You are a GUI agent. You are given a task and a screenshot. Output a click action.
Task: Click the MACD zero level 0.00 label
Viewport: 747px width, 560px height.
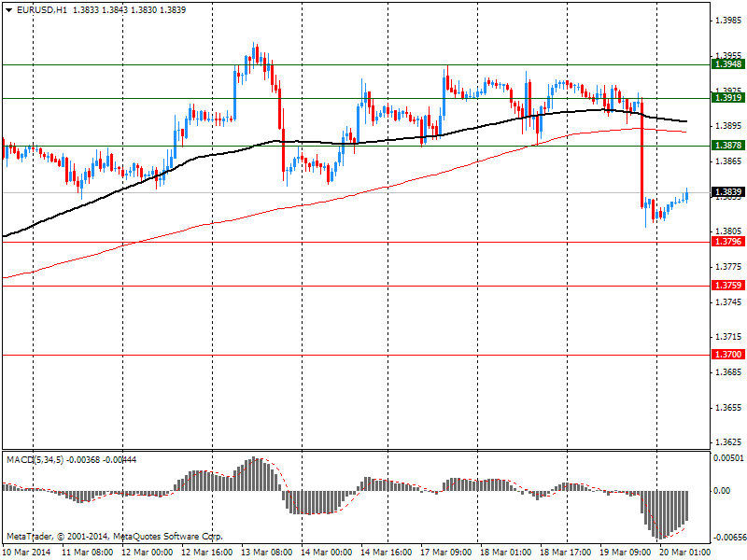click(722, 491)
